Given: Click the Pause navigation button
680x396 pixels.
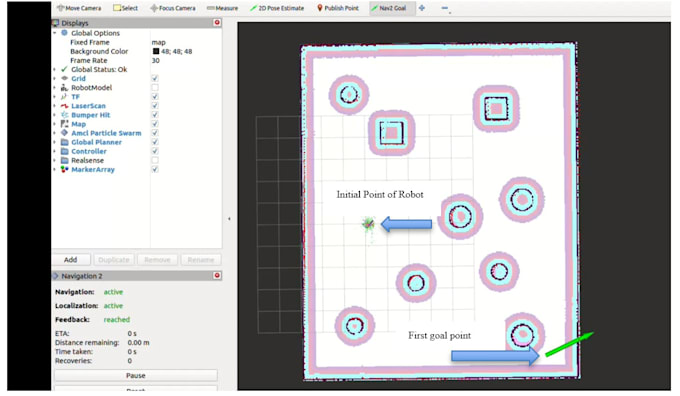Looking at the screenshot, I should [136, 375].
